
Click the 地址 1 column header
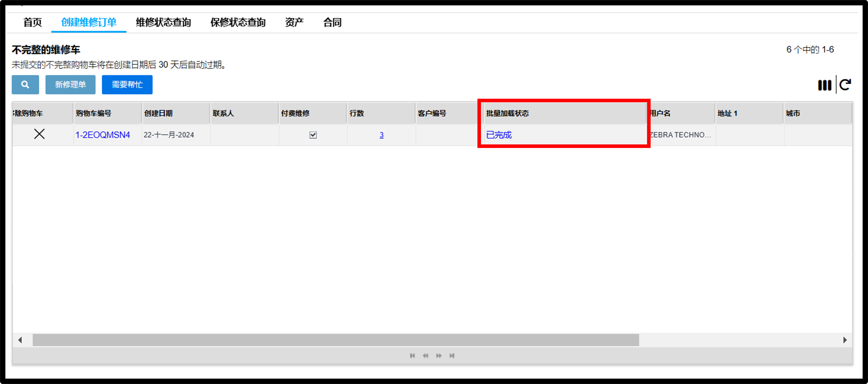coord(749,113)
